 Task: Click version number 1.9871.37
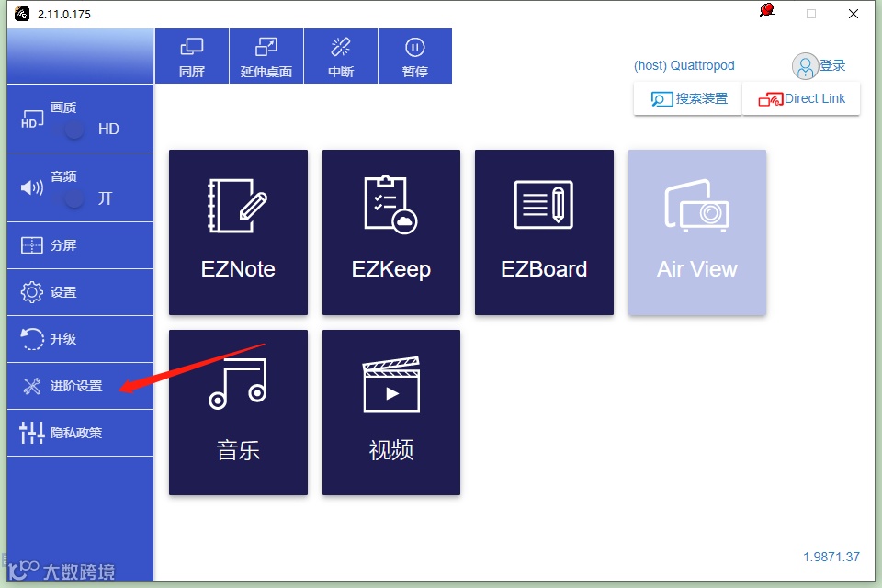[831, 557]
